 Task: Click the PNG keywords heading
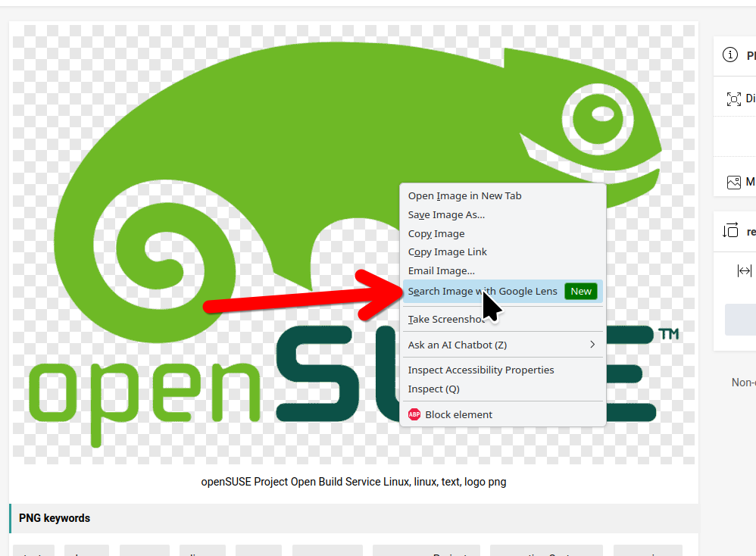tap(55, 518)
